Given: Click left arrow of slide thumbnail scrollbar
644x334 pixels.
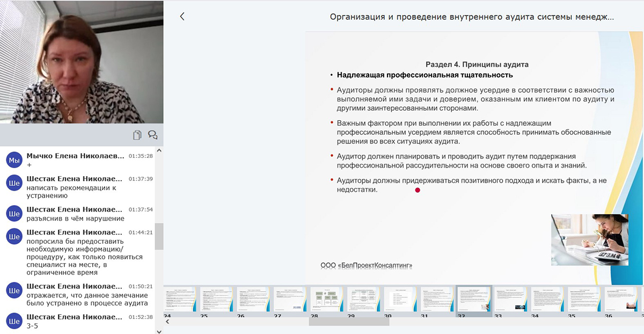Looking at the screenshot, I should [167, 322].
